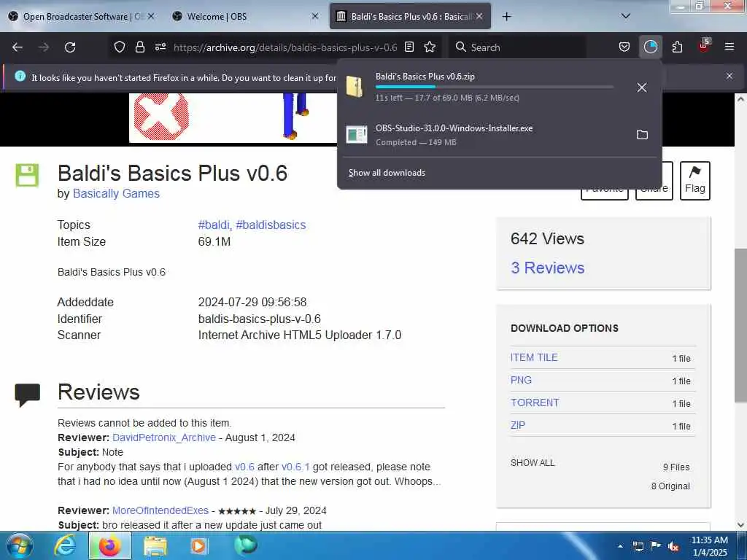Viewport: 747px width, 560px height.
Task: Open the 3 Reviews link
Action: click(x=547, y=268)
